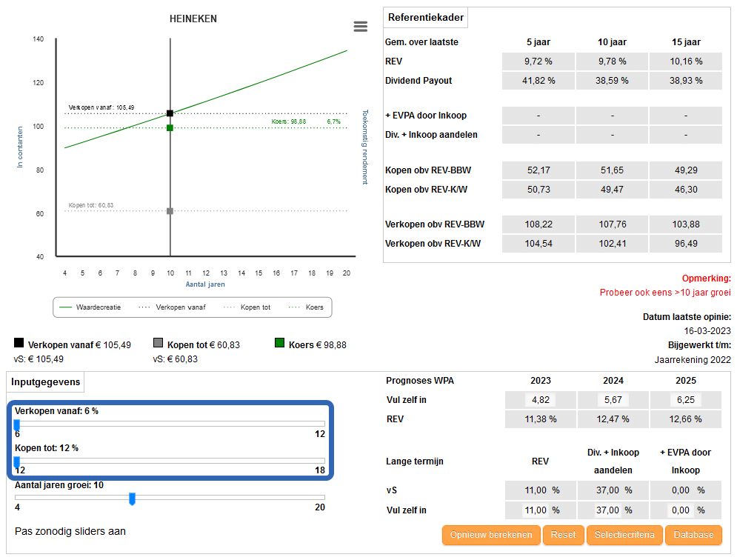The width and height of the screenshot is (737, 560).
Task: Click vS Div. + Inkoop value 37,00 %
Action: 613,490
